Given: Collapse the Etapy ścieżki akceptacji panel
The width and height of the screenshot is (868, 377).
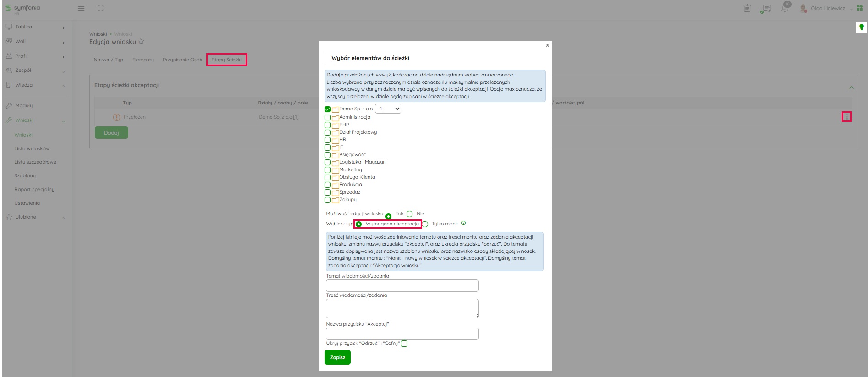Looking at the screenshot, I should 851,87.
